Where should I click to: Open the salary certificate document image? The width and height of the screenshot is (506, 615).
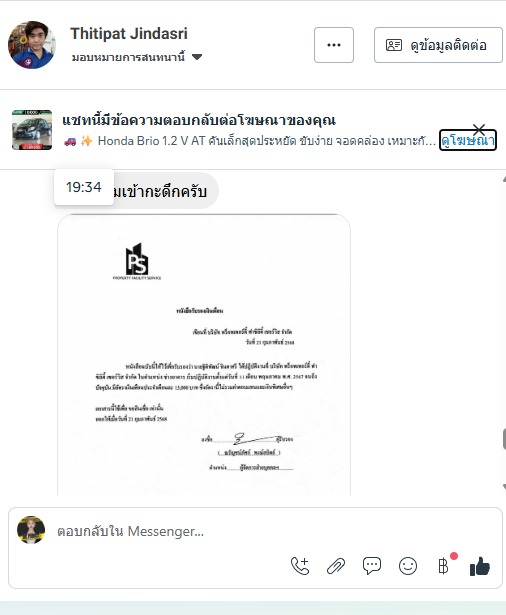(x=204, y=355)
